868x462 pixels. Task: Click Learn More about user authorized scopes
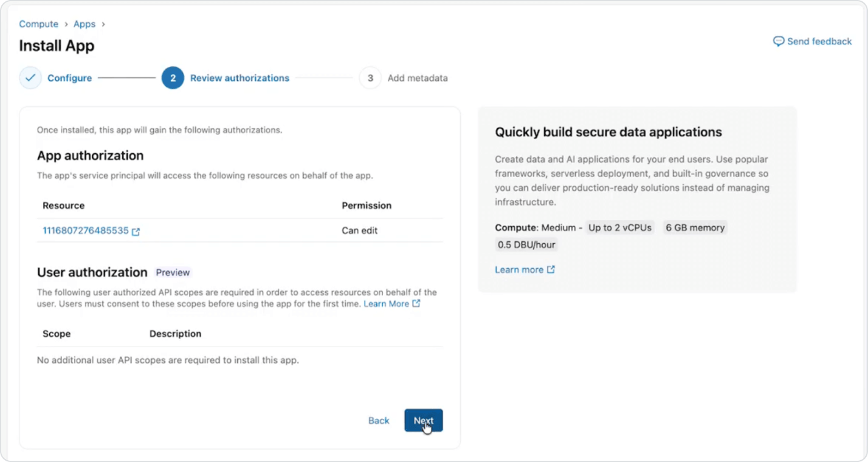point(387,304)
